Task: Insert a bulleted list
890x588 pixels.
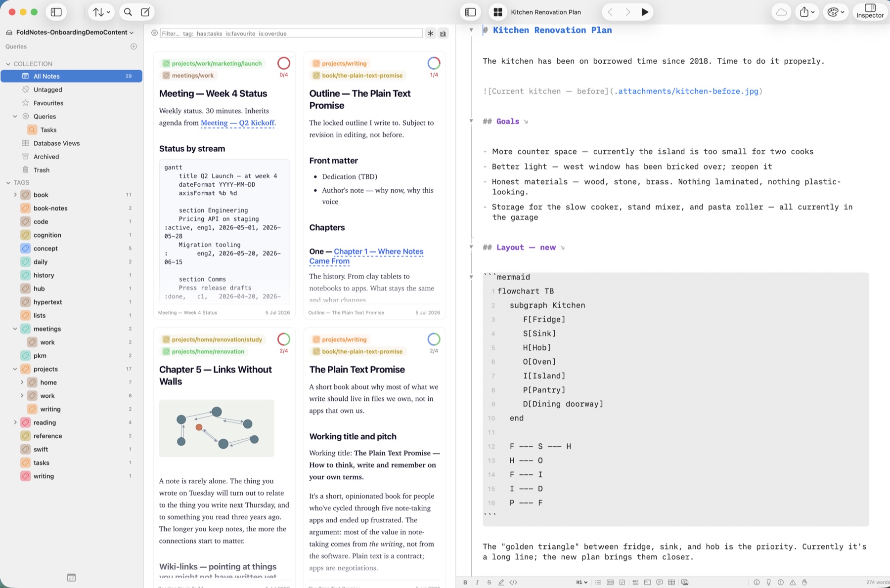Action: pos(598,582)
